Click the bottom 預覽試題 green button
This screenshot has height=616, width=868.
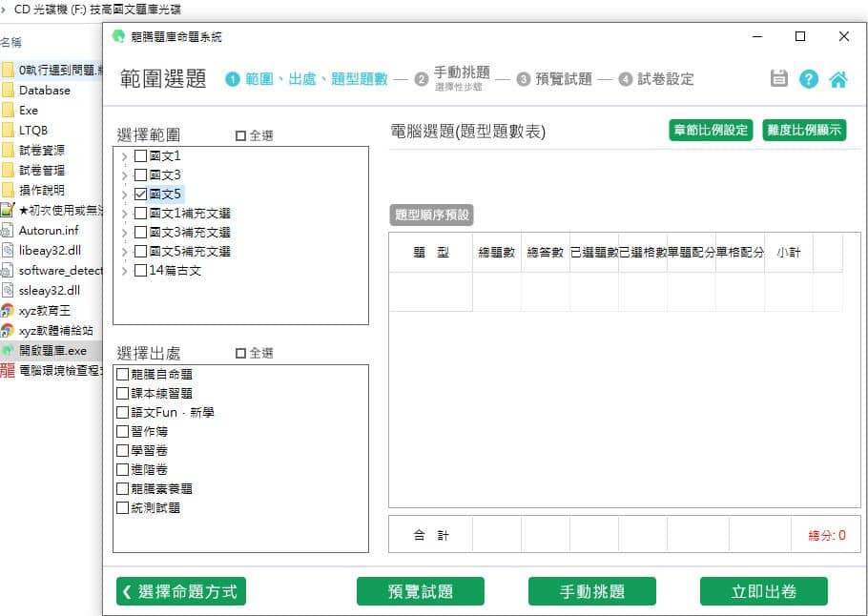coord(421,591)
